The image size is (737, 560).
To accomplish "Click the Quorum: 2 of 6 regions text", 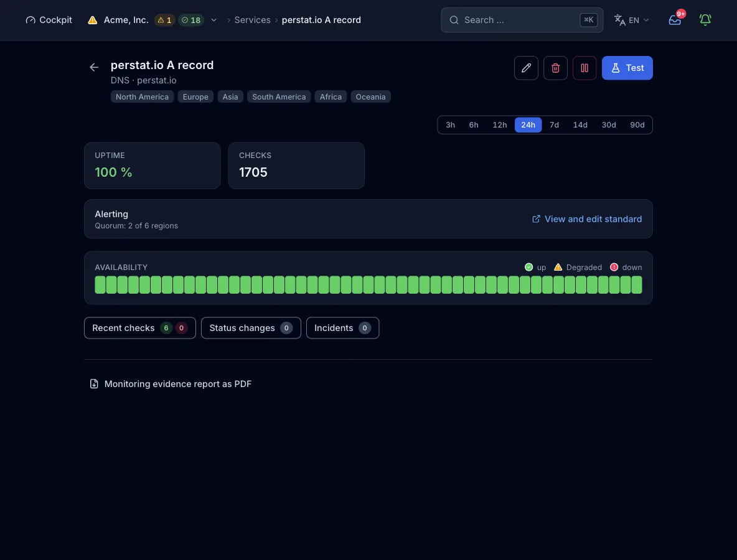I will point(136,226).
